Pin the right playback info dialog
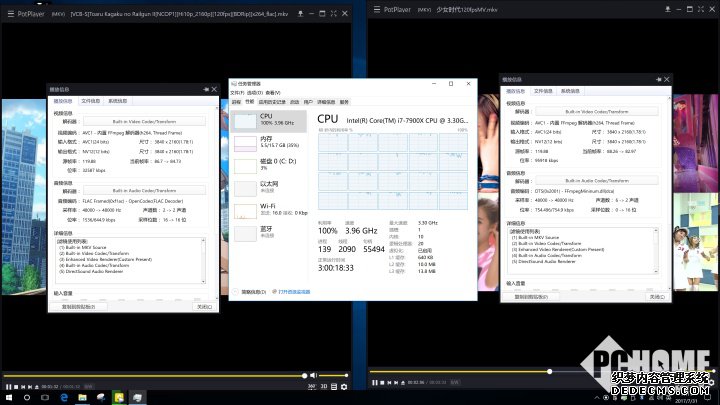 click(658, 79)
